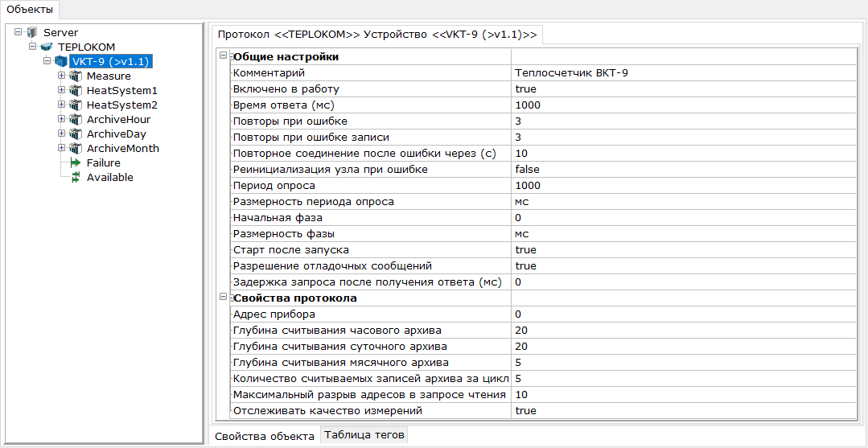The width and height of the screenshot is (868, 448).
Task: Click the Старт после запуска property name
Action: pos(290,250)
